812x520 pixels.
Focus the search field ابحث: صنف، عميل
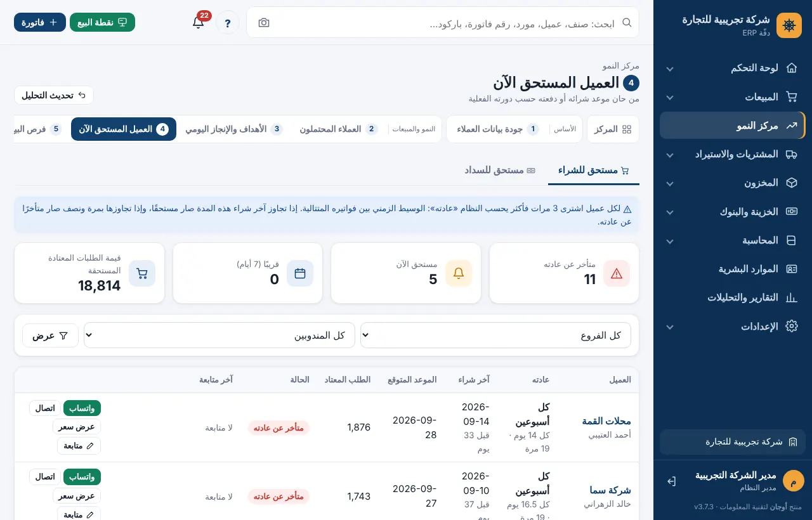pyautogui.click(x=443, y=23)
